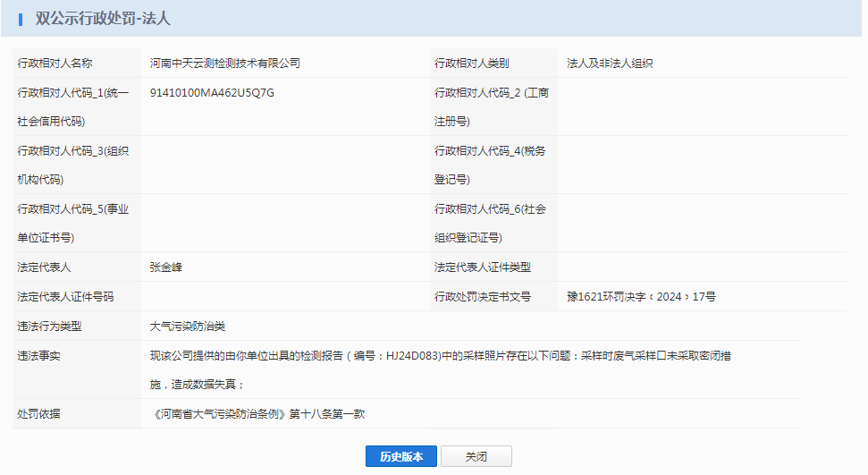
Task: Click the label 法定代表人证件号码
Action: tap(65, 296)
